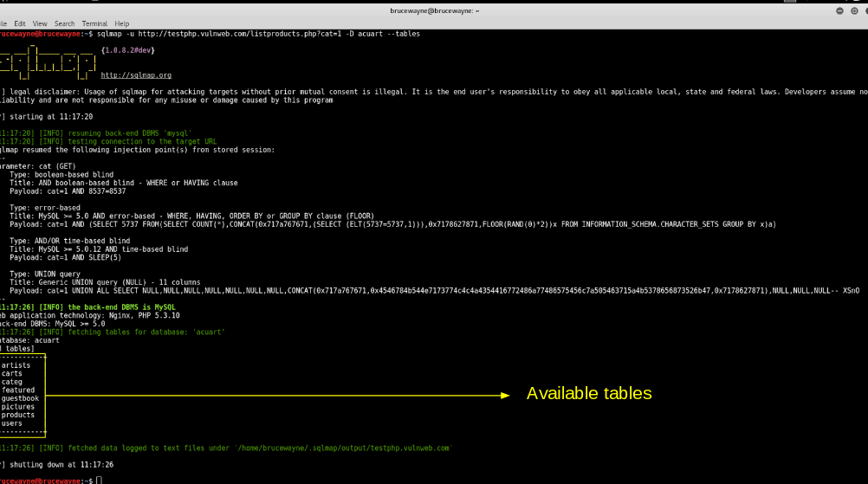
Task: Click 'Type: AND/OR time-based blind' line
Action: click(x=70, y=241)
